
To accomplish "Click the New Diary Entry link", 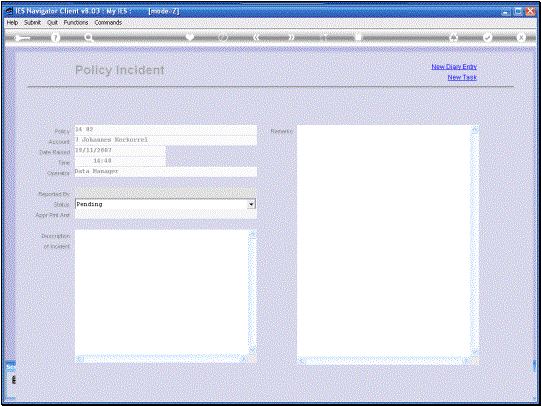I will click(454, 67).
